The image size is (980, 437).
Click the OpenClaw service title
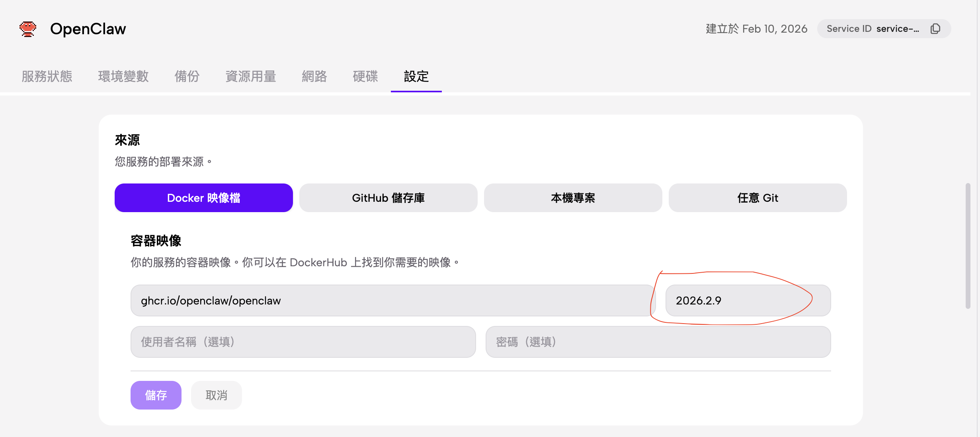tap(88, 29)
